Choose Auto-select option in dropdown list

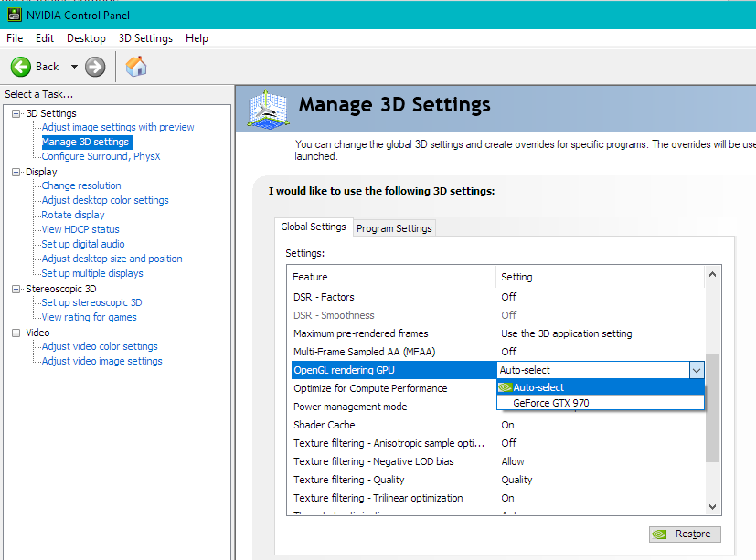538,387
